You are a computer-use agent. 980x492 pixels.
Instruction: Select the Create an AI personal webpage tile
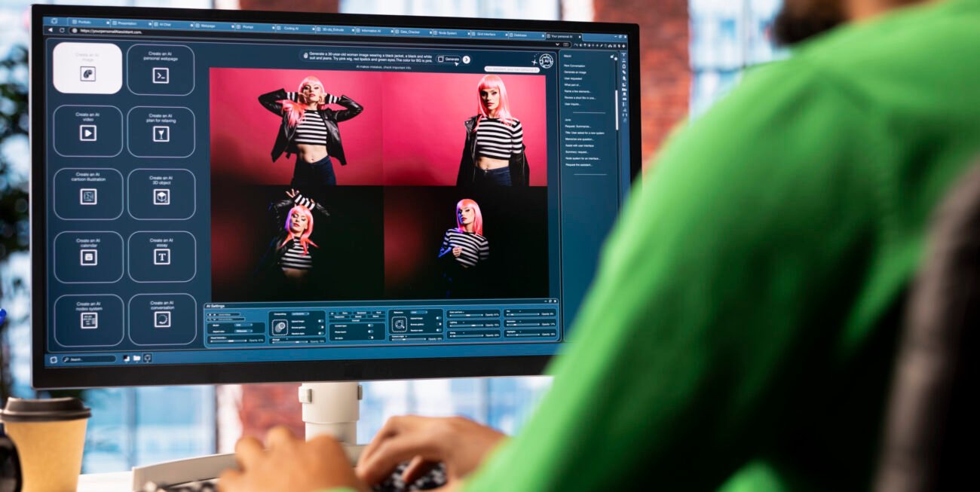161,69
